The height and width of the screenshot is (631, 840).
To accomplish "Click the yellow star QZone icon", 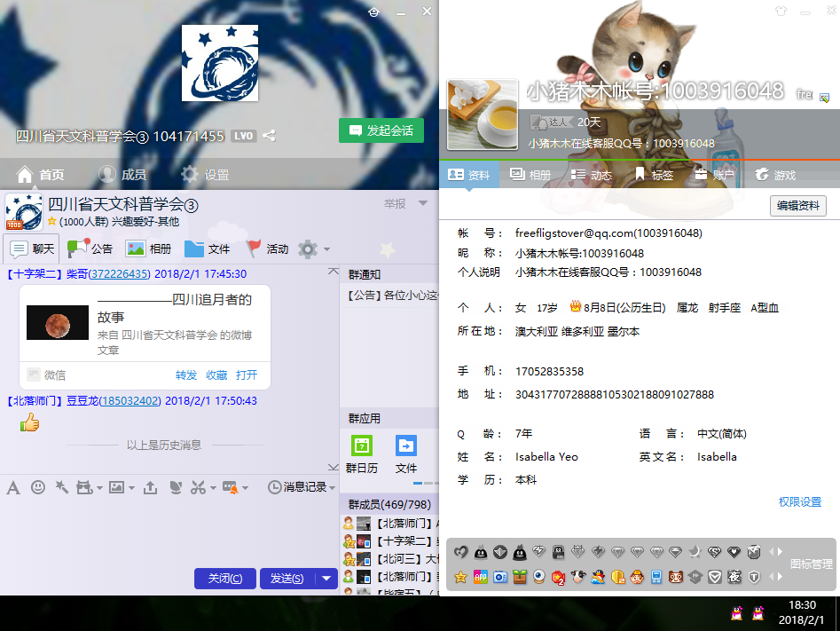I will [x=460, y=577].
